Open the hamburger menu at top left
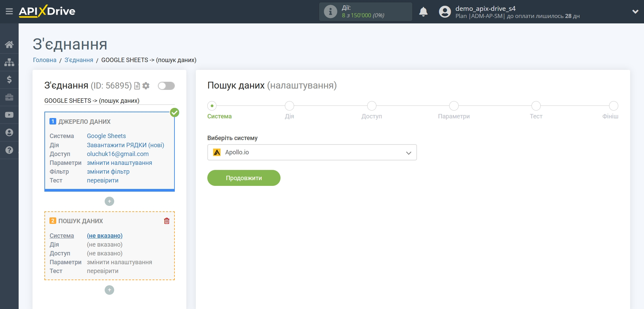 [x=9, y=11]
